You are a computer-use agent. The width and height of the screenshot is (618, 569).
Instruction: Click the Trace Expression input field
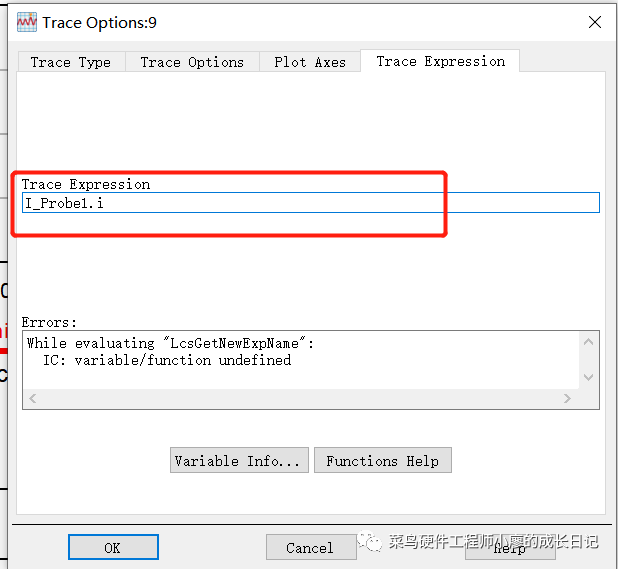(x=311, y=203)
